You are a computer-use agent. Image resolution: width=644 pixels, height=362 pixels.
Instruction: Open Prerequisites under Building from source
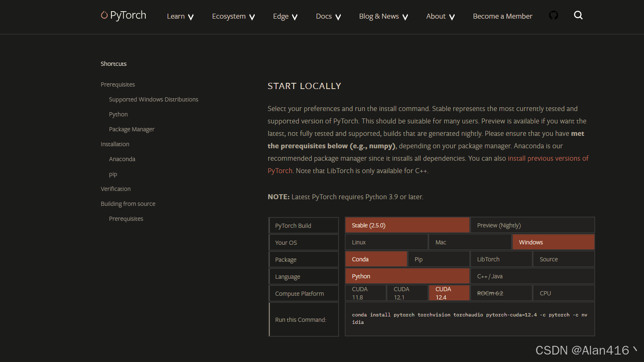point(126,219)
